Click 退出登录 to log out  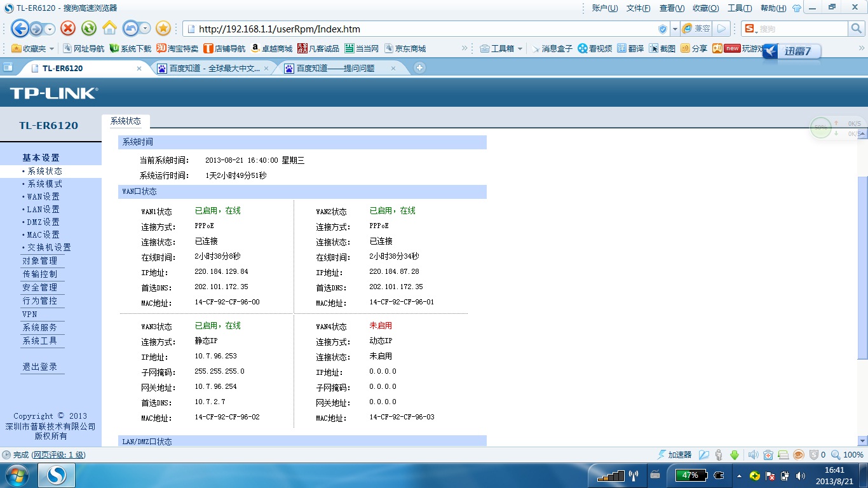click(40, 367)
